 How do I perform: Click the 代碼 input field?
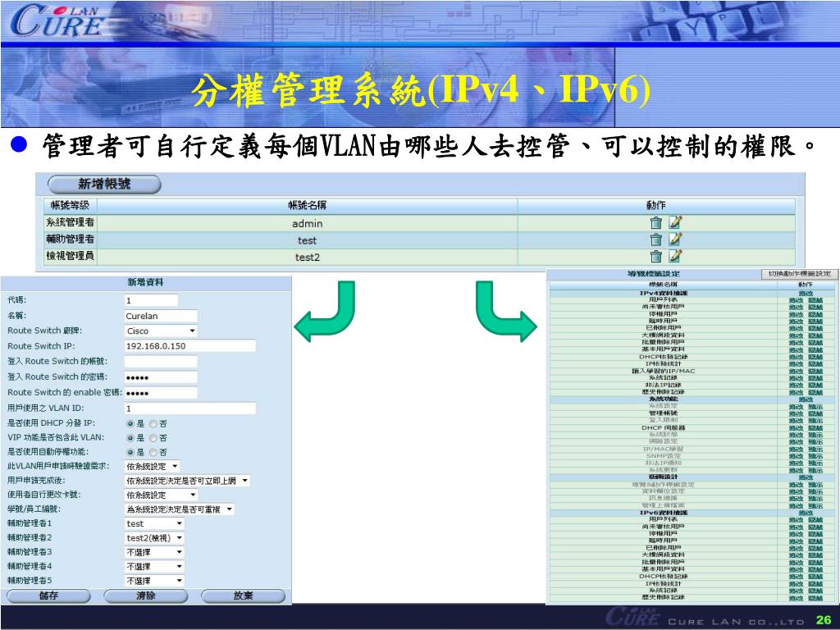[151, 300]
